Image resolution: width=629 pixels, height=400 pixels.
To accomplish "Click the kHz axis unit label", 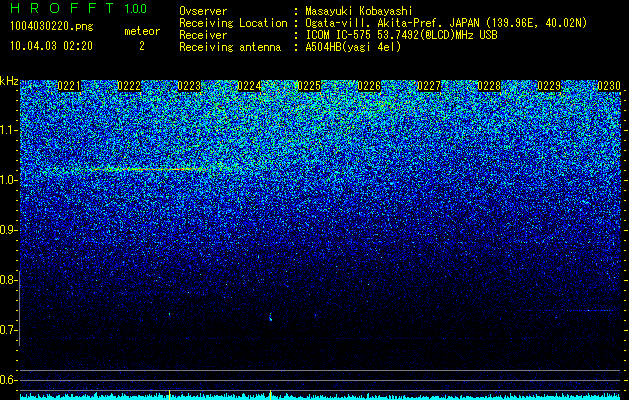I will click(x=9, y=81).
